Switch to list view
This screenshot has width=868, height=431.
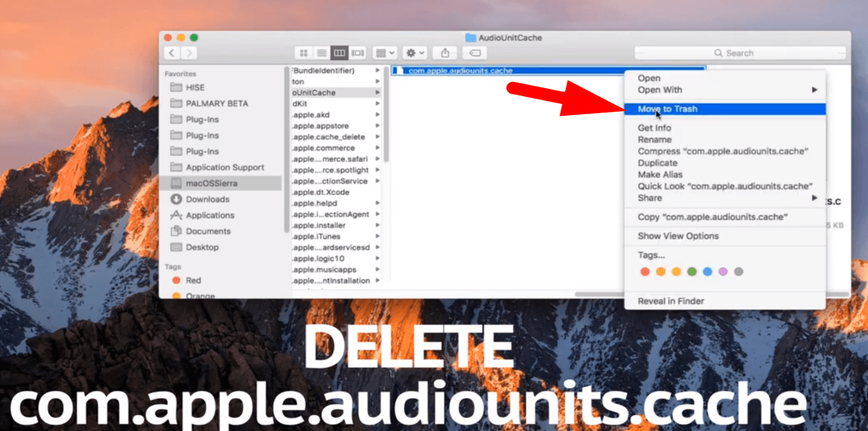point(321,53)
